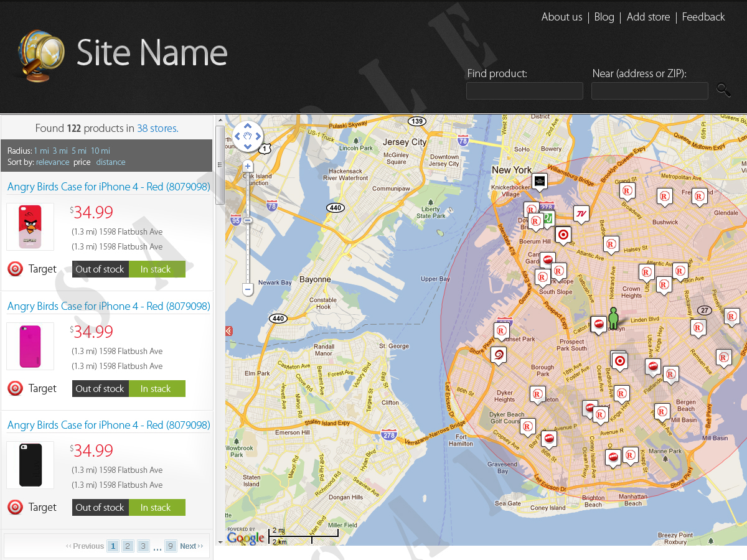
Task: Go to results page 9
Action: click(x=171, y=546)
